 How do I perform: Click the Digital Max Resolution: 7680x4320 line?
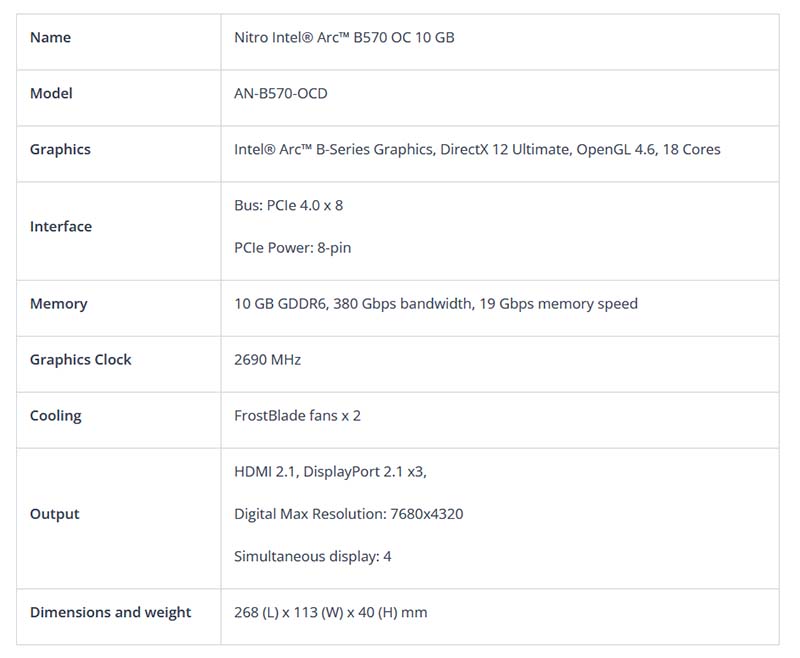349,514
